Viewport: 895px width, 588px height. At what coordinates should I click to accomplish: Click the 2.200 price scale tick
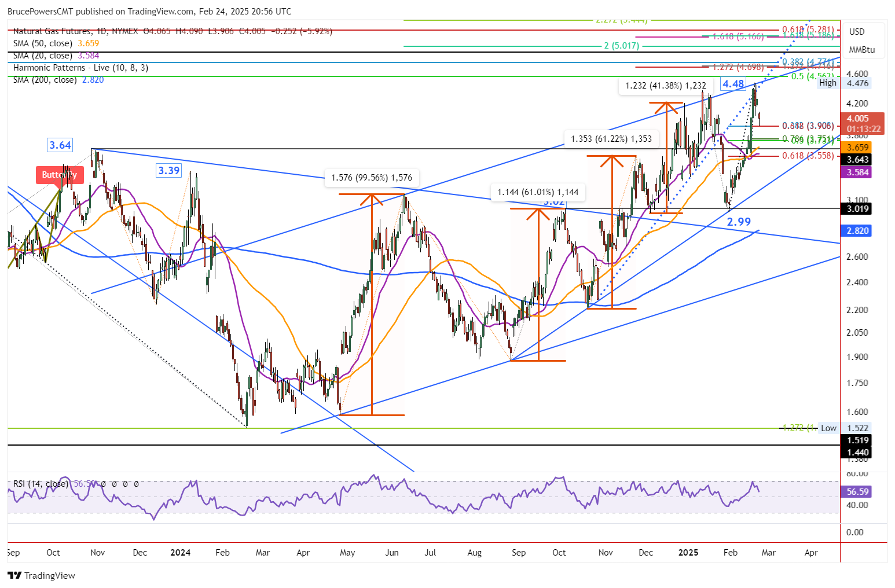tap(857, 310)
